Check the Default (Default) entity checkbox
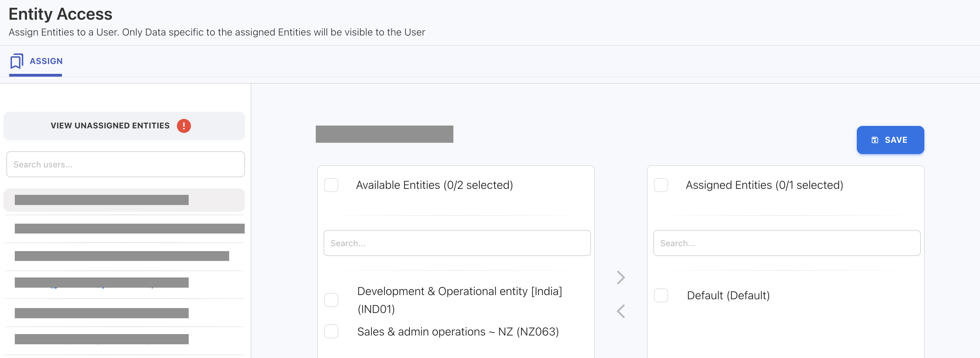The width and height of the screenshot is (980, 358). tap(661, 295)
